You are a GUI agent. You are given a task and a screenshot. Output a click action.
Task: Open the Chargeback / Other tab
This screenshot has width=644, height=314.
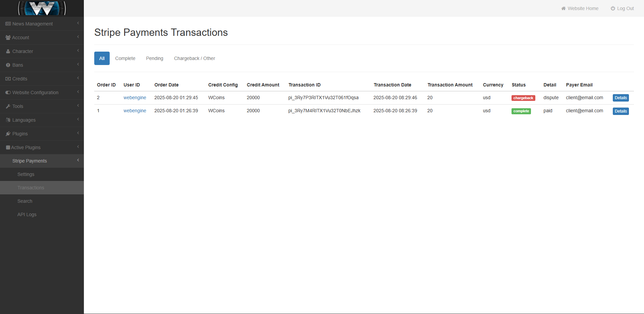tap(194, 58)
